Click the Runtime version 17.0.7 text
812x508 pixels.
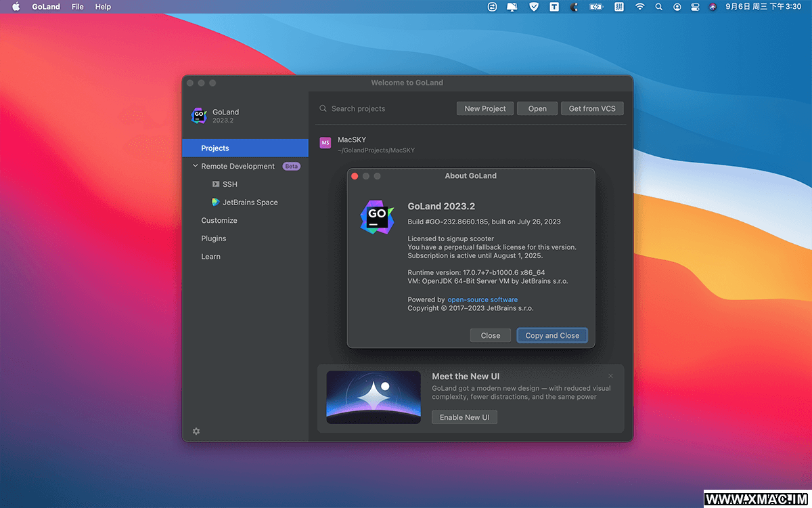[x=476, y=272]
